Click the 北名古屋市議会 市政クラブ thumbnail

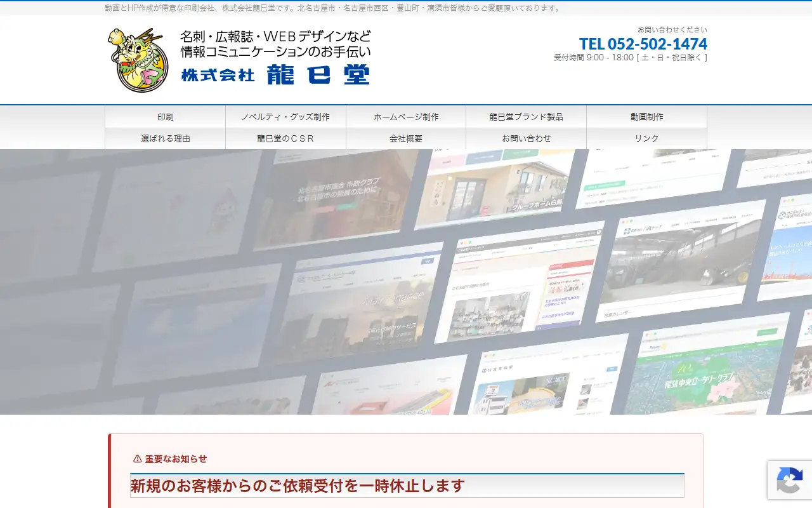pos(336,197)
